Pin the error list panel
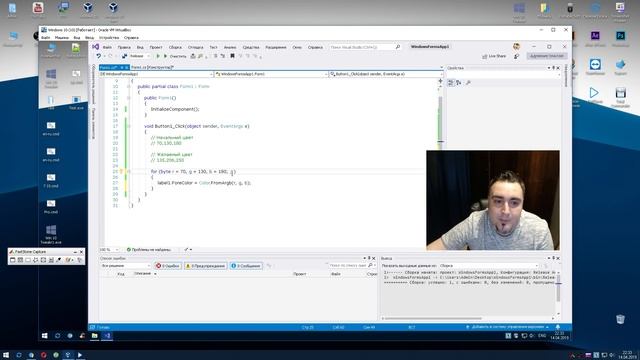 [x=369, y=258]
